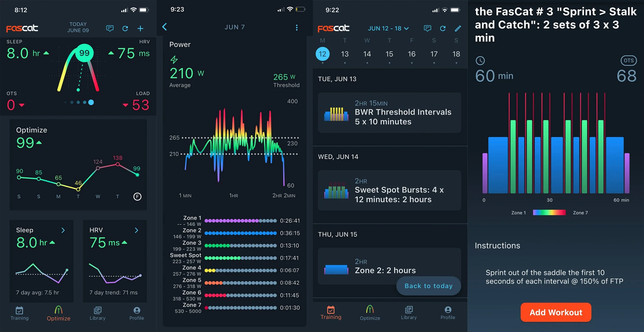Tap the pencil edit icon on calendar
Viewport: 644px width, 332px height.
pos(458,28)
